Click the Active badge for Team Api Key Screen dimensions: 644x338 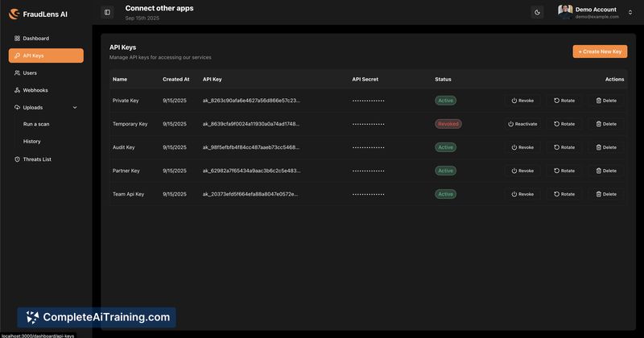(x=446, y=194)
